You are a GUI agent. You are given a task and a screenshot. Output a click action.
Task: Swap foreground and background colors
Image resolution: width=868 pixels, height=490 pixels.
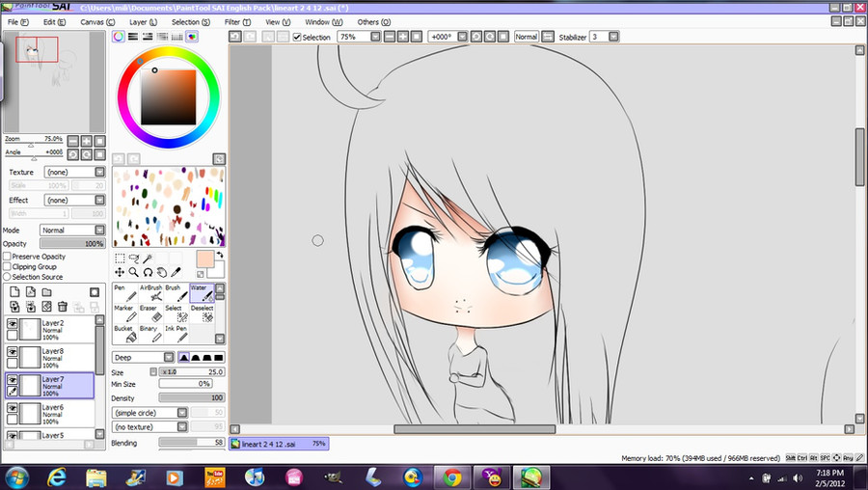[220, 256]
